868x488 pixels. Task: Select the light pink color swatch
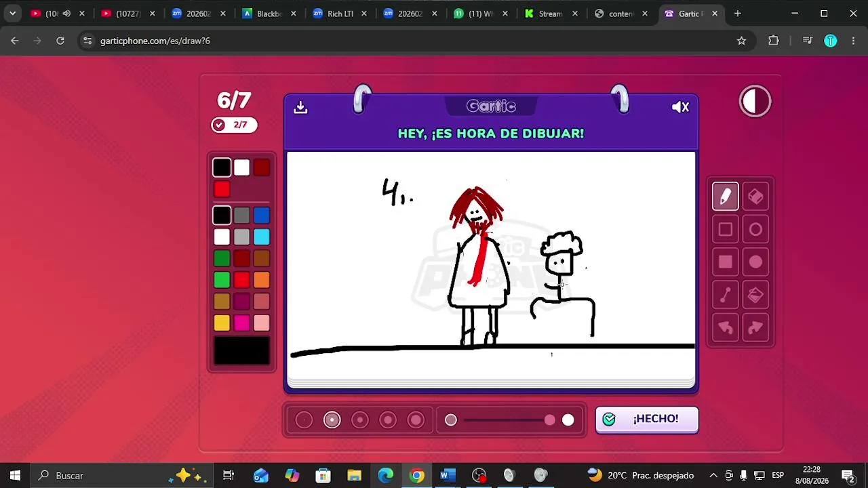pos(262,323)
